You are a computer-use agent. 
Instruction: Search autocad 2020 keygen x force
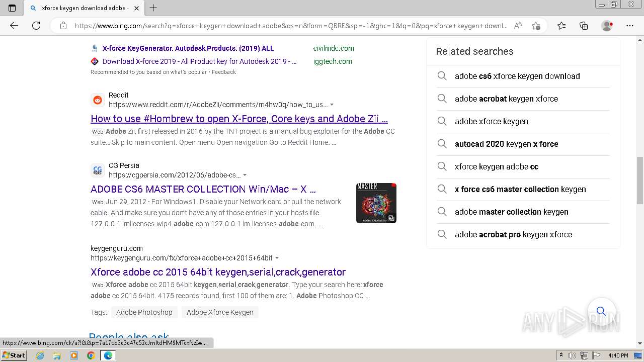tap(523, 144)
